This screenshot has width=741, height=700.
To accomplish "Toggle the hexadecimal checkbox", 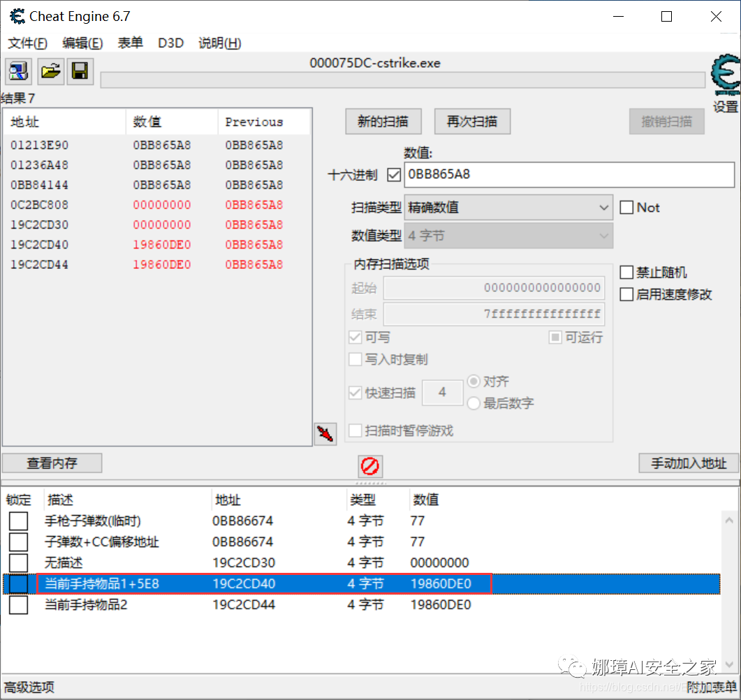I will tap(394, 175).
